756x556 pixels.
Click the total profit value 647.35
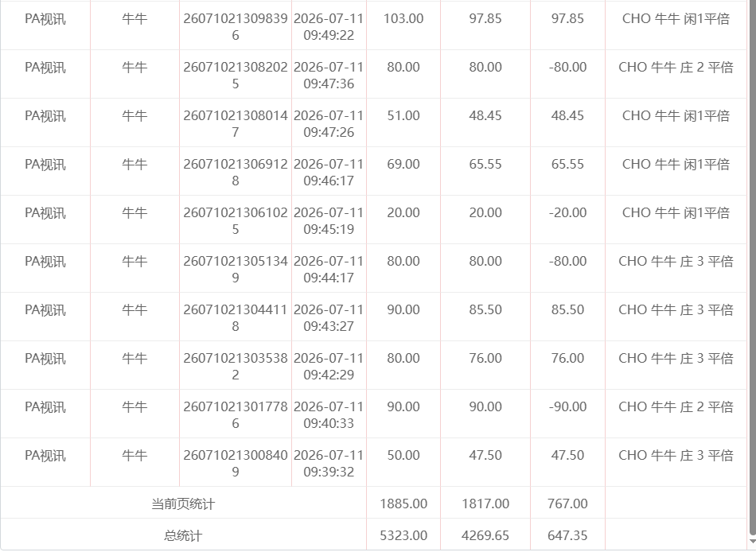click(567, 536)
